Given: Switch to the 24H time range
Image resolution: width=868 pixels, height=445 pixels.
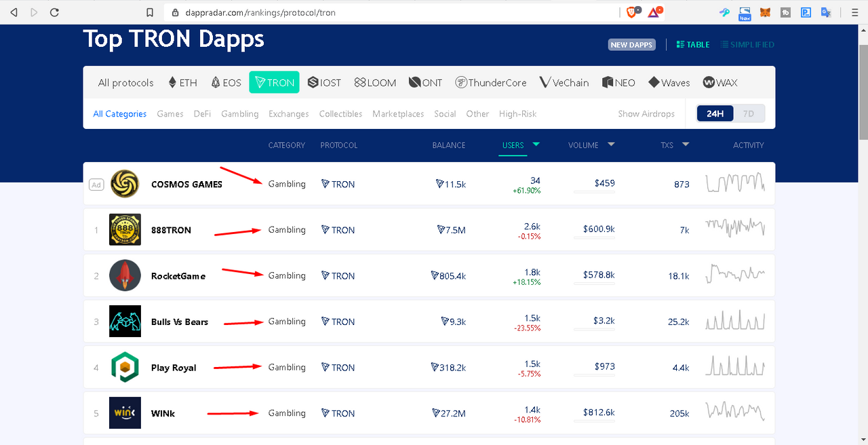Looking at the screenshot, I should pyautogui.click(x=715, y=114).
